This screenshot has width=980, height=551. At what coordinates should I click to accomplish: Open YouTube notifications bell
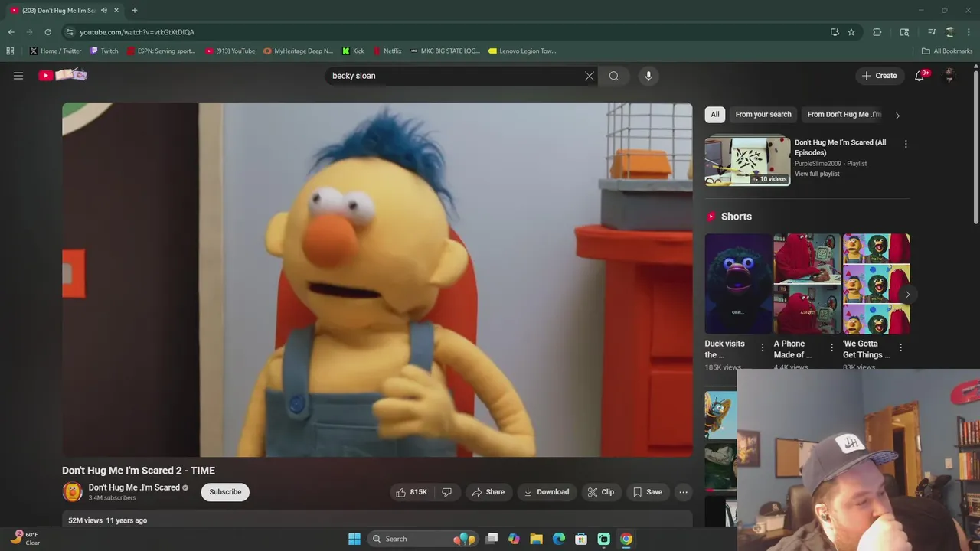[x=920, y=76]
